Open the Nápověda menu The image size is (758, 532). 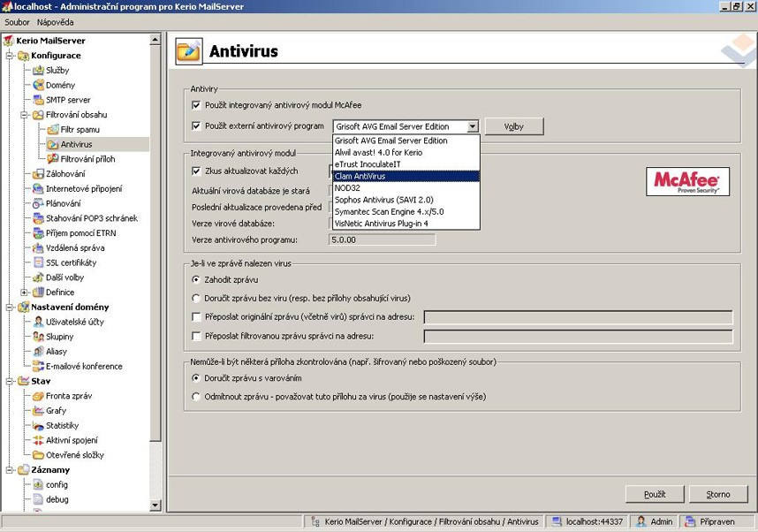(x=55, y=22)
